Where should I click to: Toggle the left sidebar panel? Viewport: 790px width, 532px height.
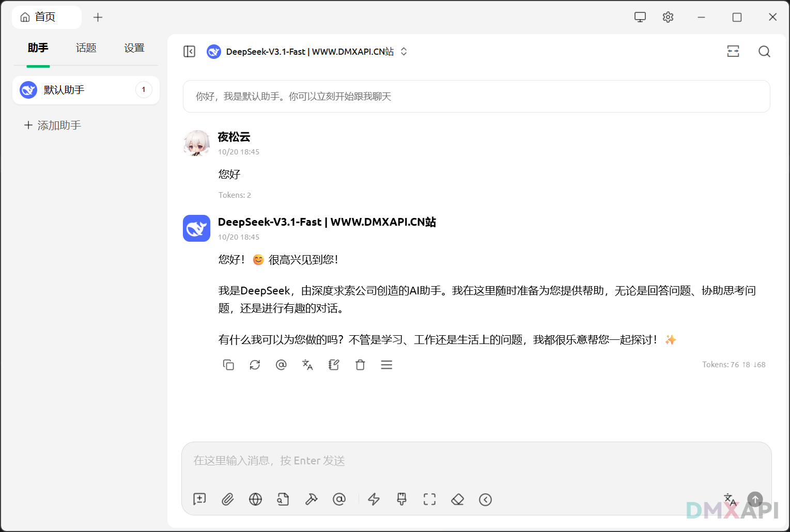(x=189, y=52)
